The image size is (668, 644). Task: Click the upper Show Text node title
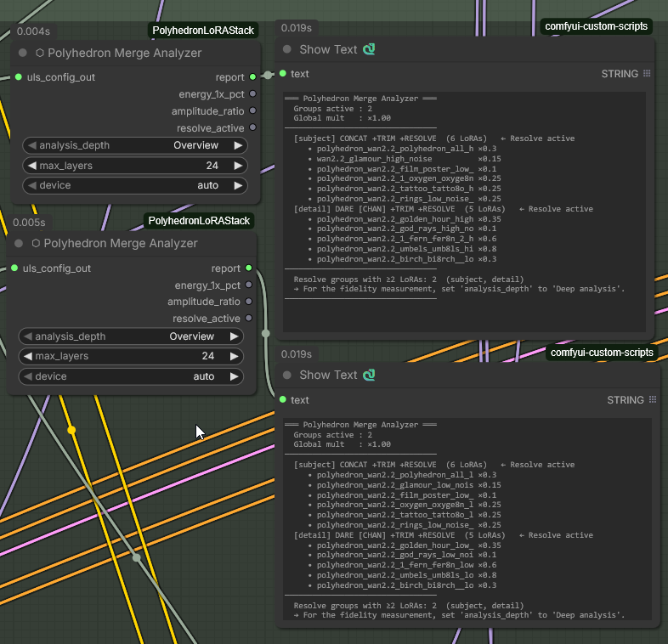[x=328, y=49]
